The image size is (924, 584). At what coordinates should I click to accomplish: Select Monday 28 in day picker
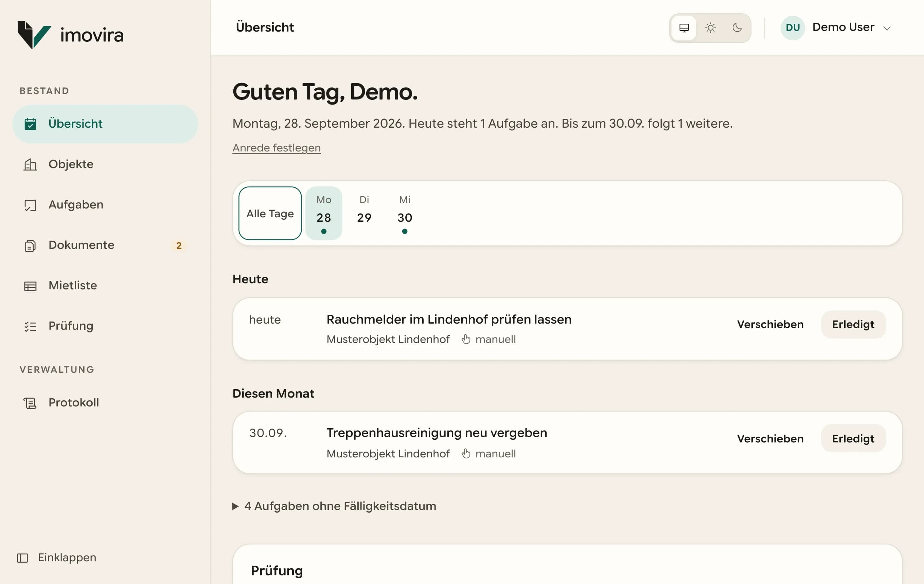[x=324, y=213]
